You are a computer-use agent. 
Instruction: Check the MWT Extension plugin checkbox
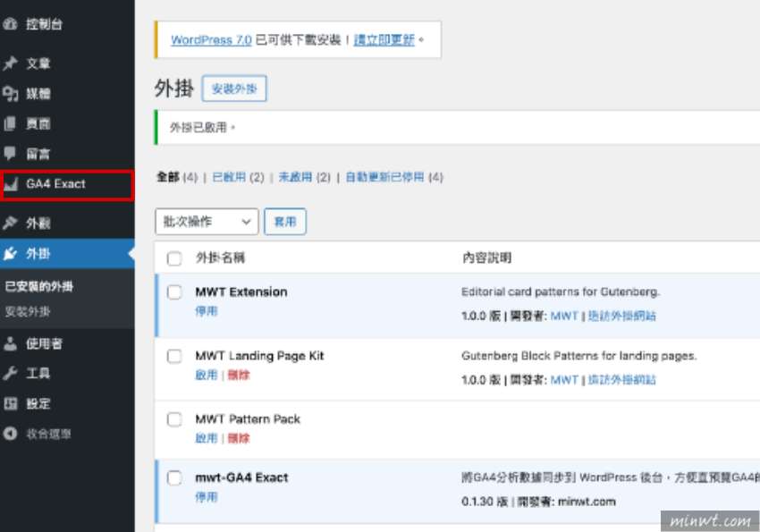[x=174, y=292]
